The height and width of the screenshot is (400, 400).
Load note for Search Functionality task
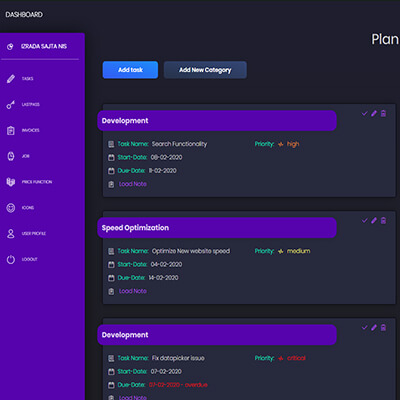(133, 184)
